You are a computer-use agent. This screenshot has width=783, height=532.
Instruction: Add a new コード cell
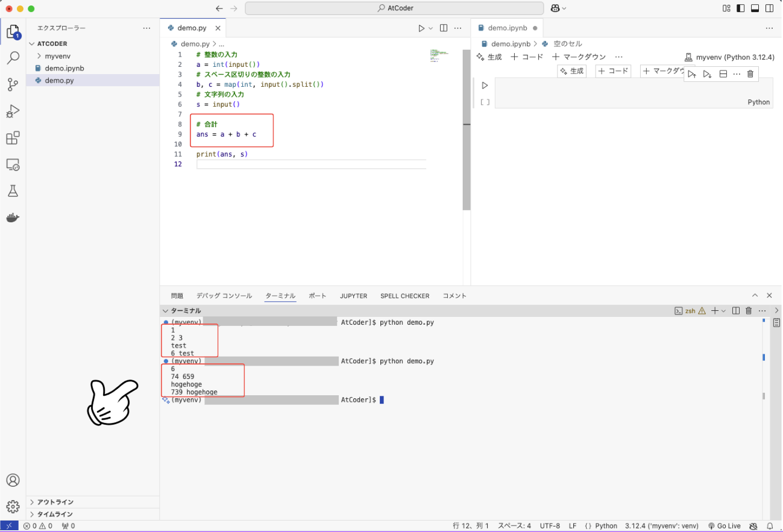pos(527,57)
